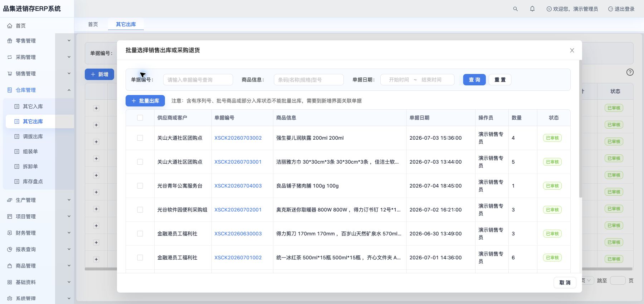Click the help question mark icon
644x304 pixels.
click(x=630, y=72)
